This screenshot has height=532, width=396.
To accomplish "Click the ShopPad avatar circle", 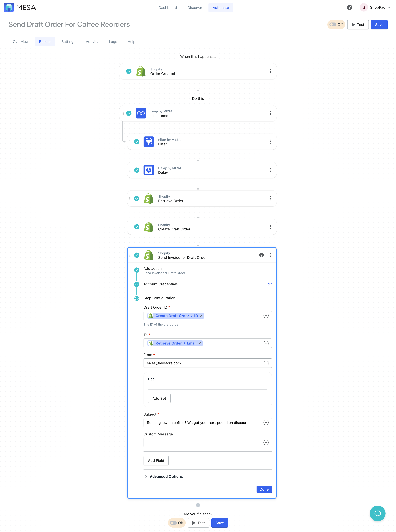I will pos(363,7).
